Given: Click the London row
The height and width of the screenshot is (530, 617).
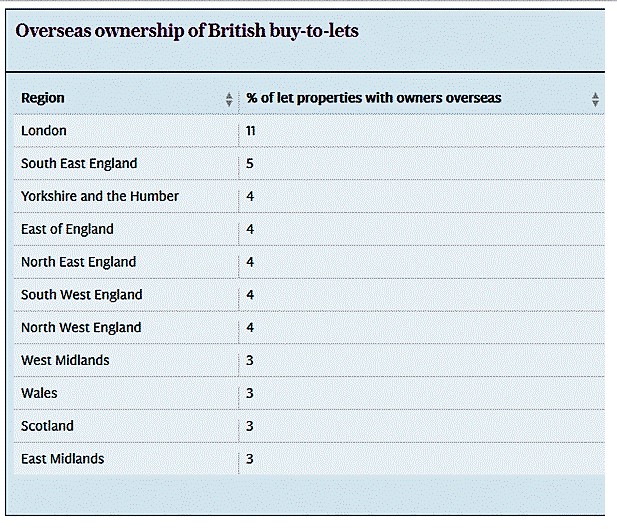Looking at the screenshot, I should [x=309, y=131].
